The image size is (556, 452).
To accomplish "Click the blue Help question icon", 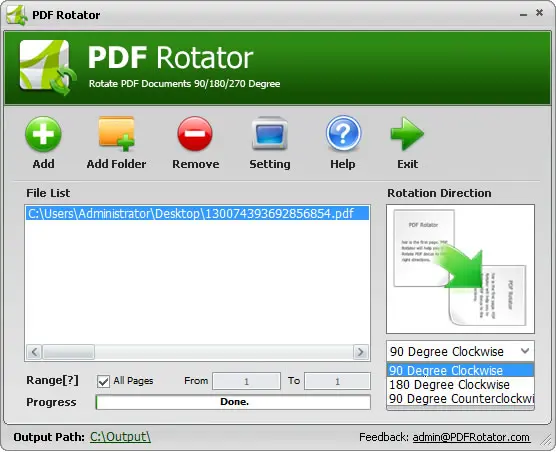I will pos(343,134).
